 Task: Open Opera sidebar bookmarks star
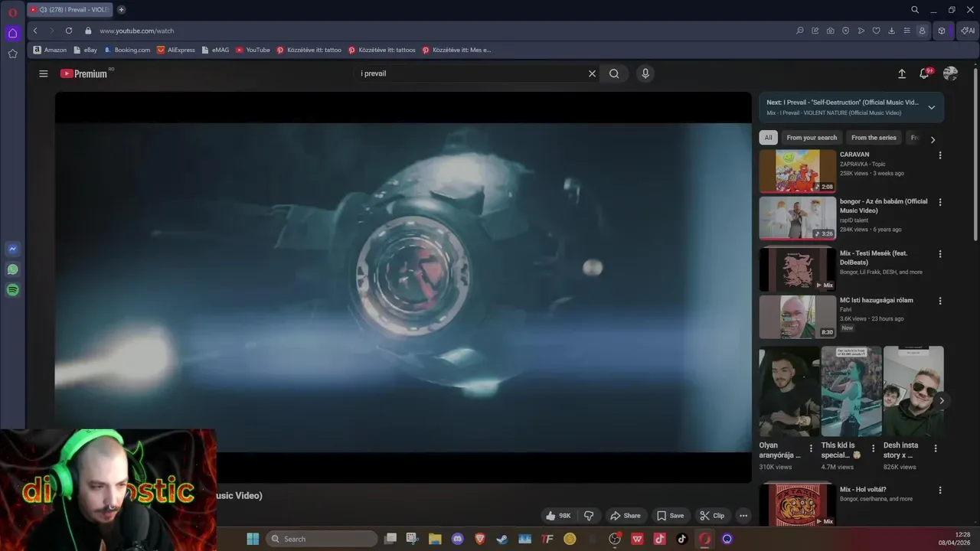(x=12, y=54)
